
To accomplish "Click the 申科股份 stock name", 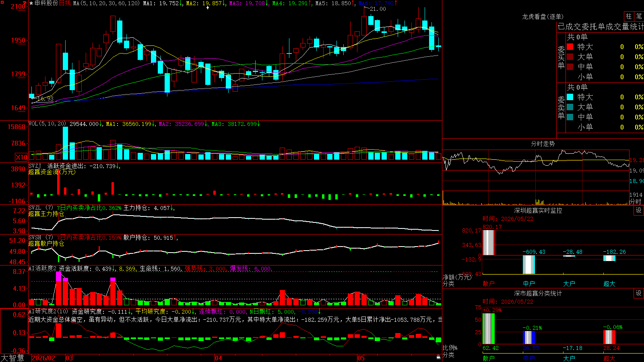I will (46, 3).
